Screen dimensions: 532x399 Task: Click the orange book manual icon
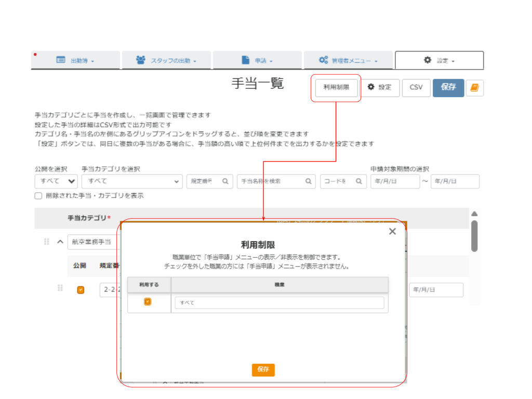pyautogui.click(x=474, y=88)
